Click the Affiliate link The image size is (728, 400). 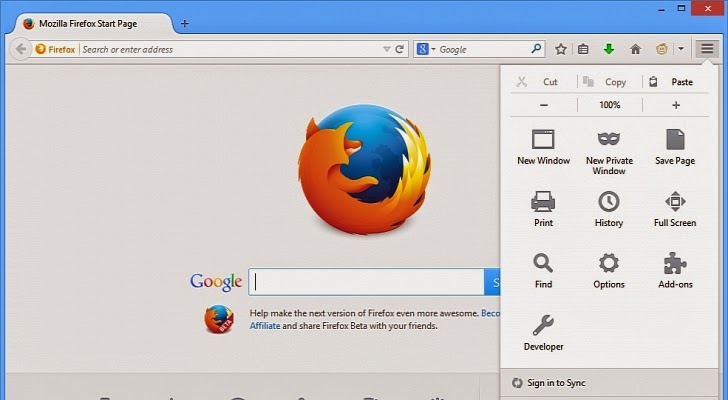[265, 326]
